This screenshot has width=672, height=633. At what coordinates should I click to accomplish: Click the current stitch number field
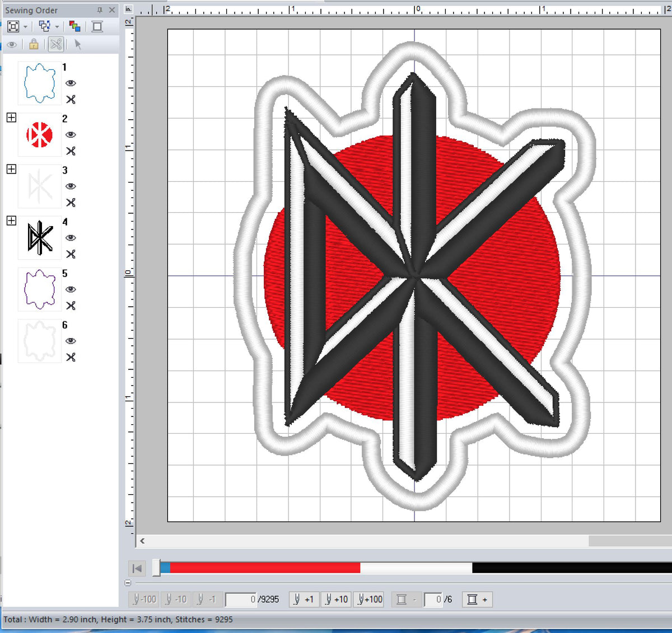[241, 599]
